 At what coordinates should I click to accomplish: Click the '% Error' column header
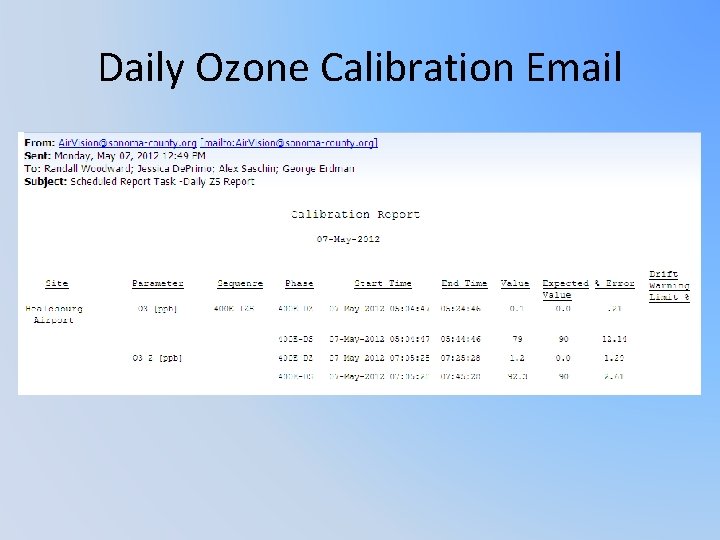click(614, 283)
